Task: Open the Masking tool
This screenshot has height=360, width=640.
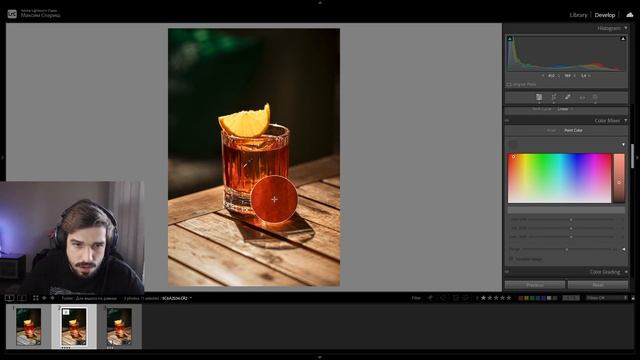Action: 595,97
